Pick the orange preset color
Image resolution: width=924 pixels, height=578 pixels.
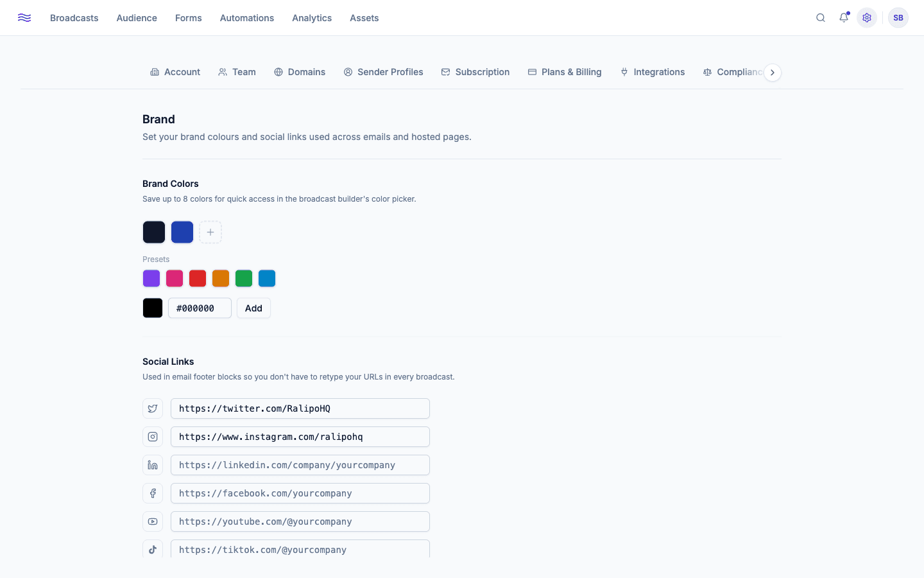point(221,278)
